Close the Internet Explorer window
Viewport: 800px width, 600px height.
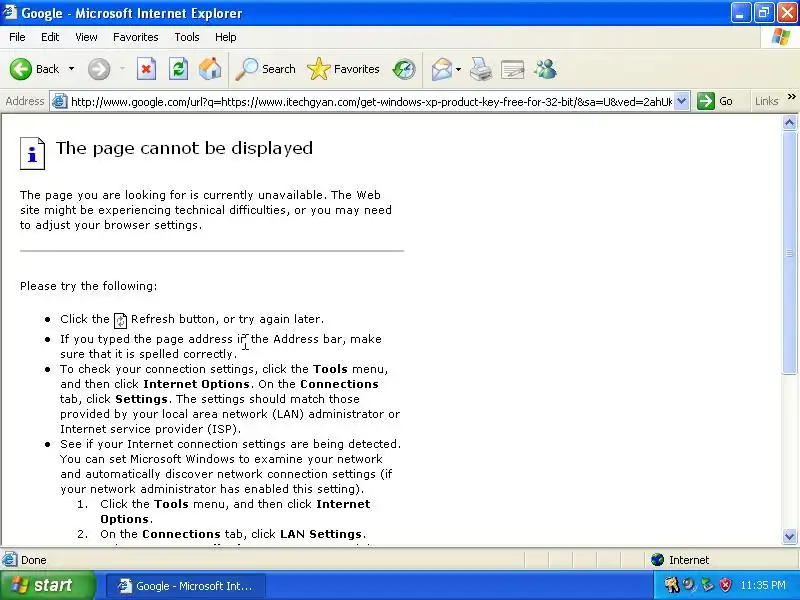(x=787, y=13)
